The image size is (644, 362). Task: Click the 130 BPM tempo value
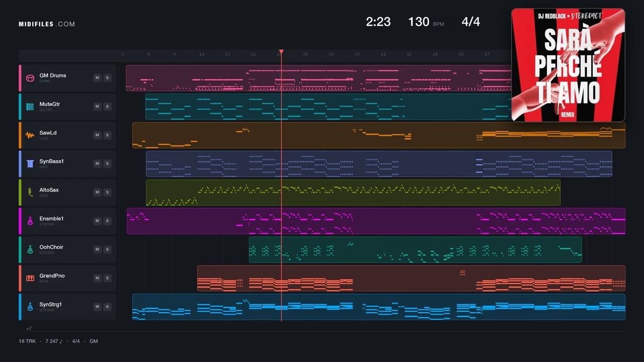[419, 22]
